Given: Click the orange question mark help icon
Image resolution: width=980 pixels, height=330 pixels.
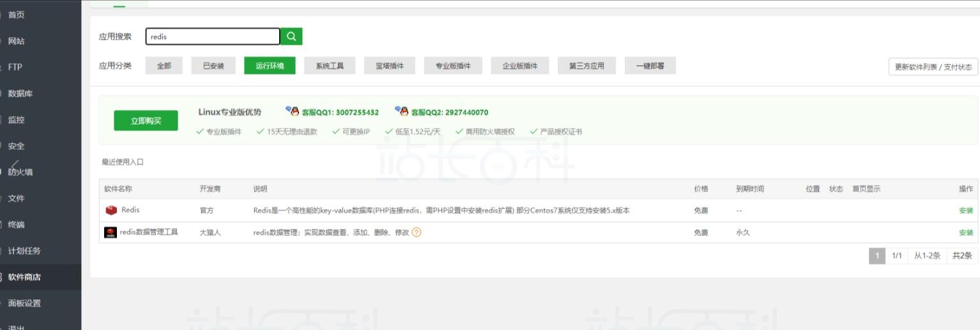Looking at the screenshot, I should 417,233.
